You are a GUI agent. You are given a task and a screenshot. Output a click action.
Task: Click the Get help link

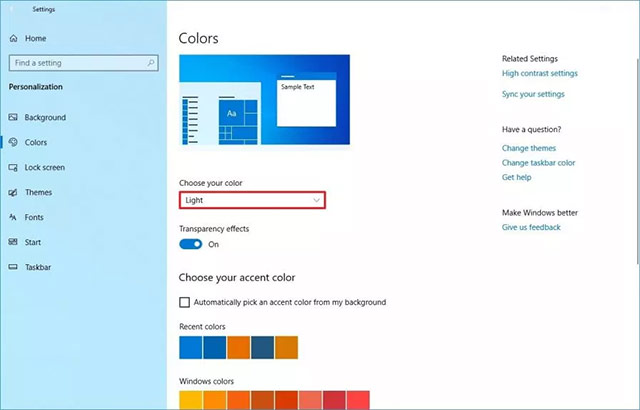pyautogui.click(x=516, y=177)
